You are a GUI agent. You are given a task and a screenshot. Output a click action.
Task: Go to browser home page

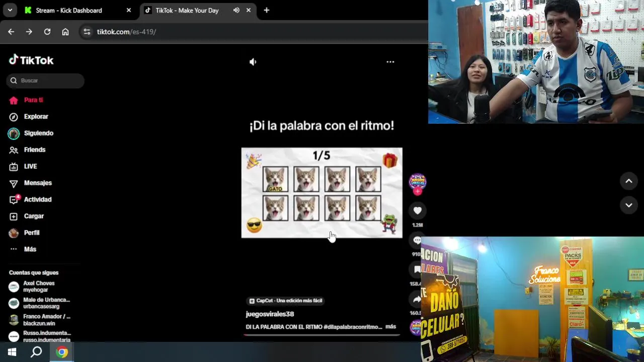tap(65, 32)
